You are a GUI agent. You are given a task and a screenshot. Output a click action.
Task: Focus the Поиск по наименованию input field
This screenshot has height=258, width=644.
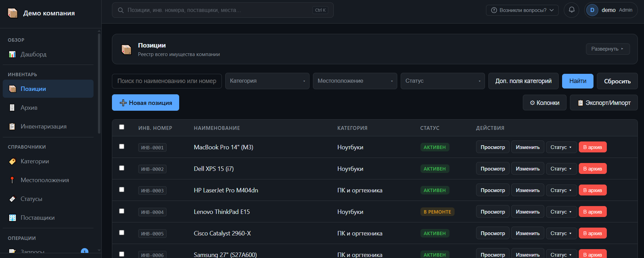[167, 81]
